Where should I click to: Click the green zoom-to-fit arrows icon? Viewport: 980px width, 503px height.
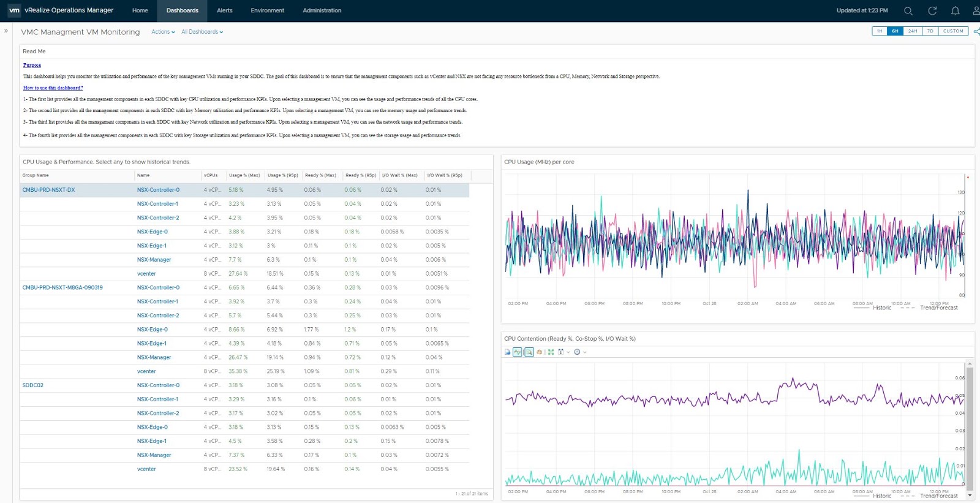pyautogui.click(x=551, y=352)
